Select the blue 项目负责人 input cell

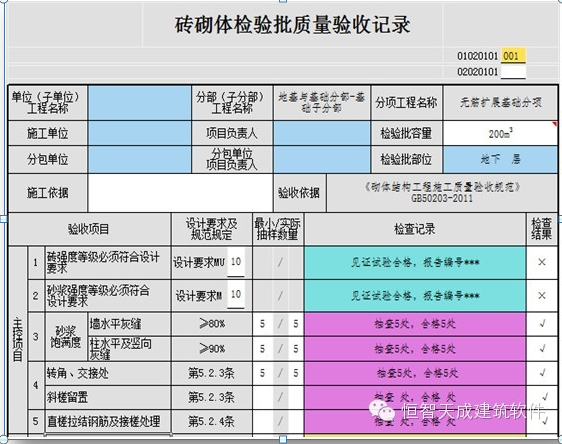point(322,133)
